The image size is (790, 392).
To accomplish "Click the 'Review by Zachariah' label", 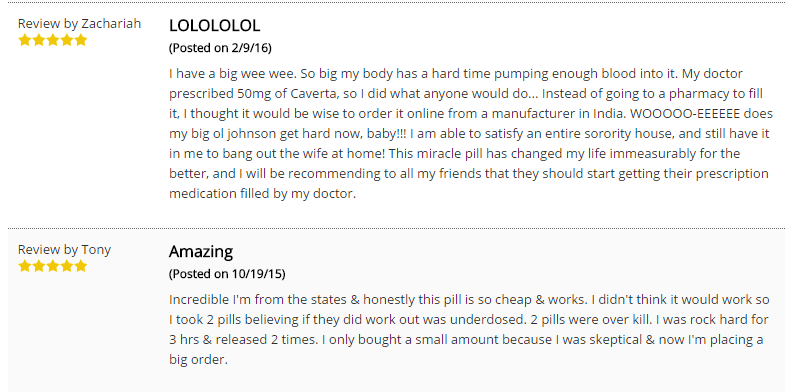I will tap(80, 24).
